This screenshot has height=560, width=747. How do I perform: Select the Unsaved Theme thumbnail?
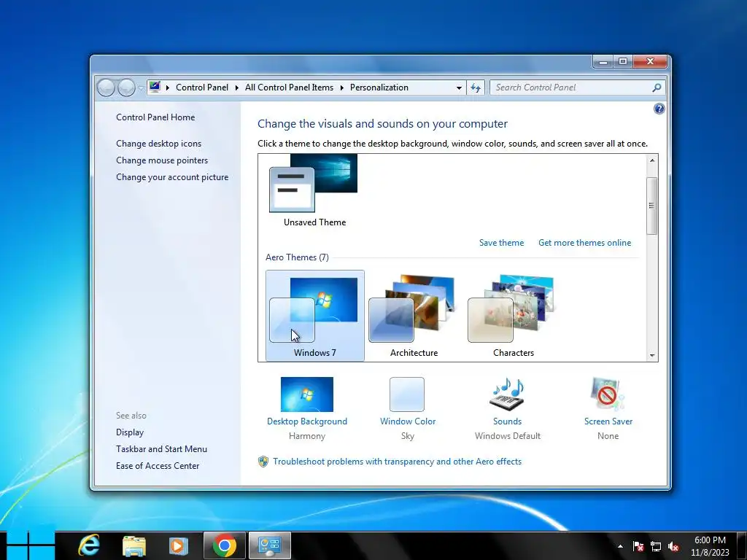click(x=314, y=190)
